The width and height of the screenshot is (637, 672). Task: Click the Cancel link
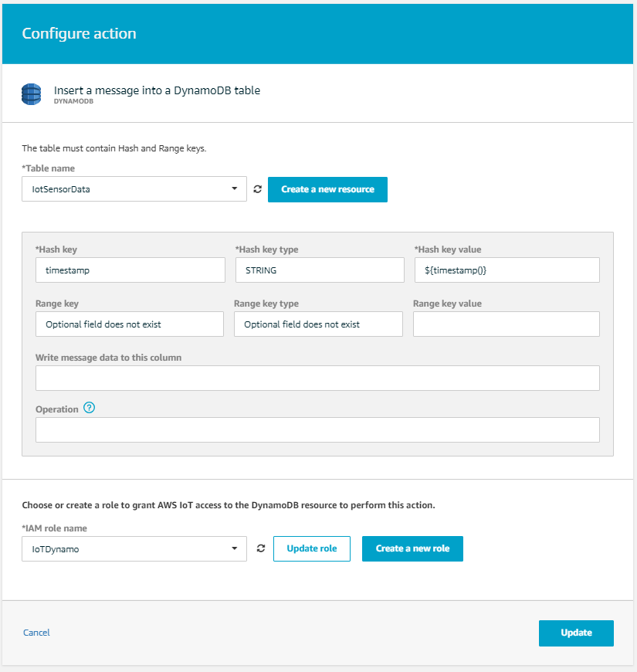pyautogui.click(x=36, y=633)
